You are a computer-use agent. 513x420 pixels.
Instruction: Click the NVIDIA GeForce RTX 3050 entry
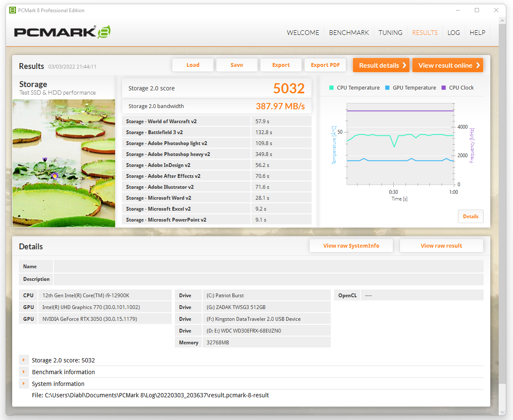click(105, 319)
